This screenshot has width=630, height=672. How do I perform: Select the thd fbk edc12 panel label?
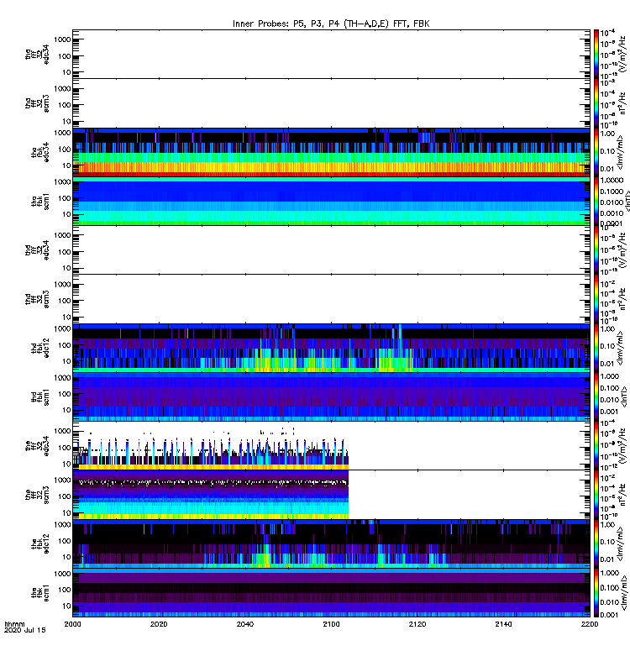[40, 348]
